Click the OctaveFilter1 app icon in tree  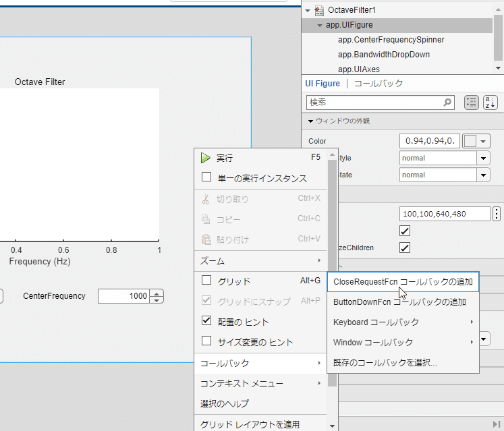click(319, 11)
